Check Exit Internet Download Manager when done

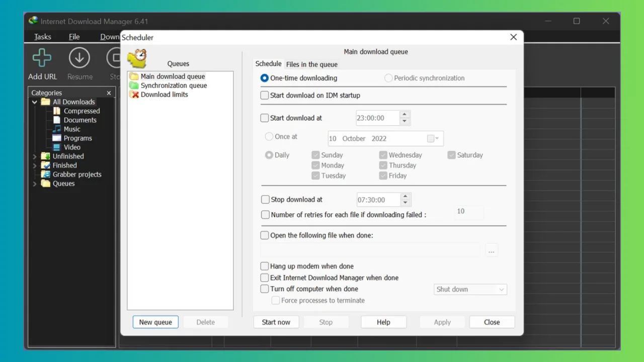(x=265, y=278)
